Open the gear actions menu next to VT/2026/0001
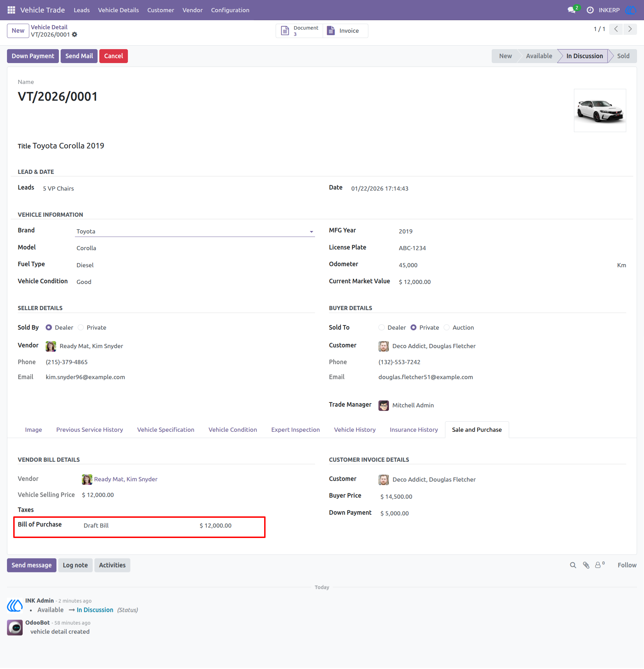This screenshot has height=669, width=644. (x=75, y=34)
